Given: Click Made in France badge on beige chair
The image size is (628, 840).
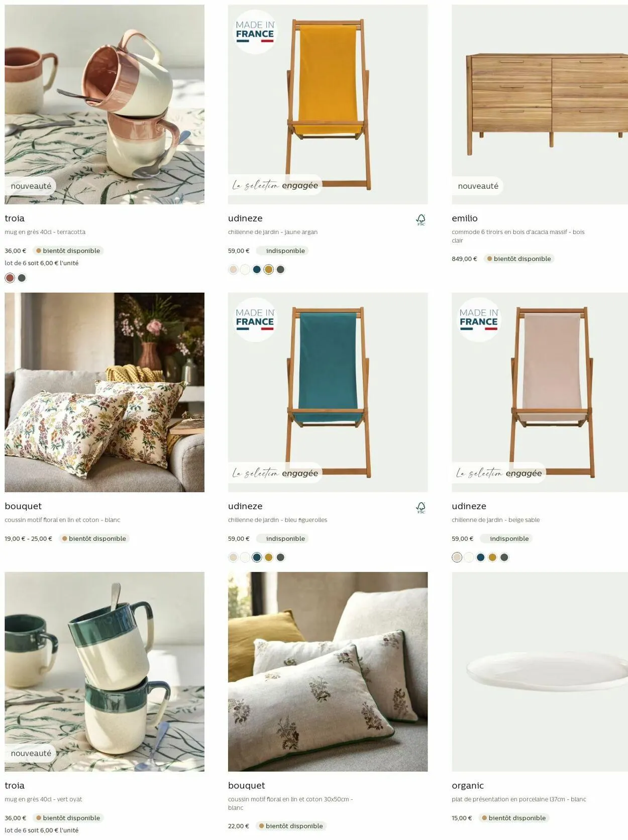Looking at the screenshot, I should tap(479, 320).
